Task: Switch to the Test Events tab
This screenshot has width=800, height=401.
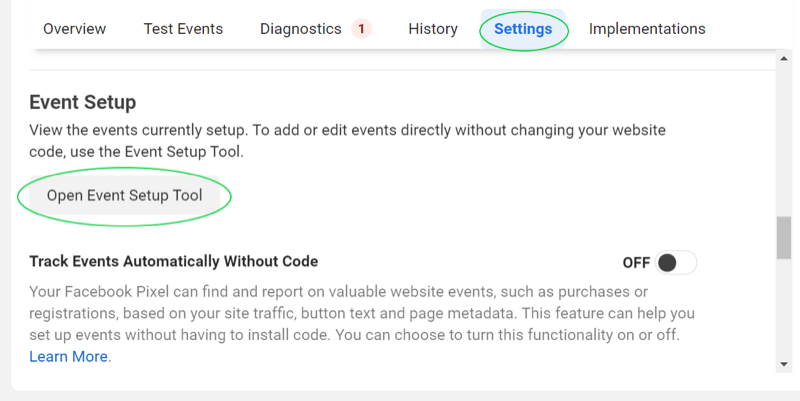Action: 183,29
